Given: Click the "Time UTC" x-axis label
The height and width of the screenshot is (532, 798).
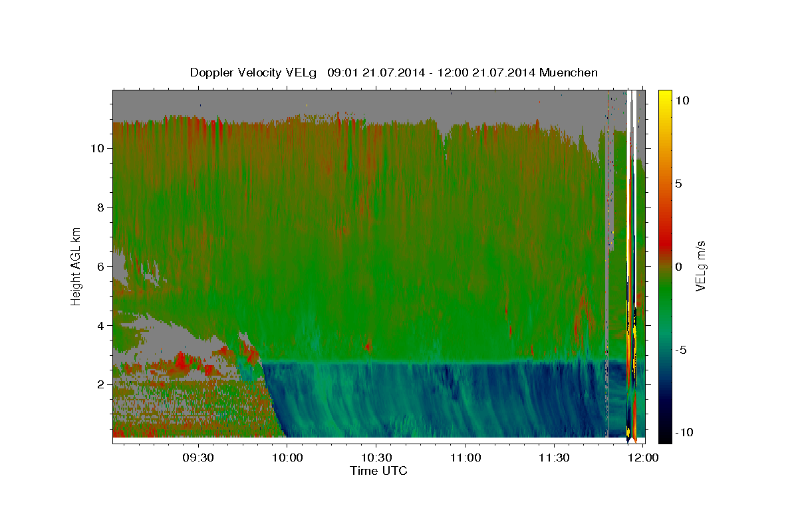Looking at the screenshot, I should click(378, 471).
